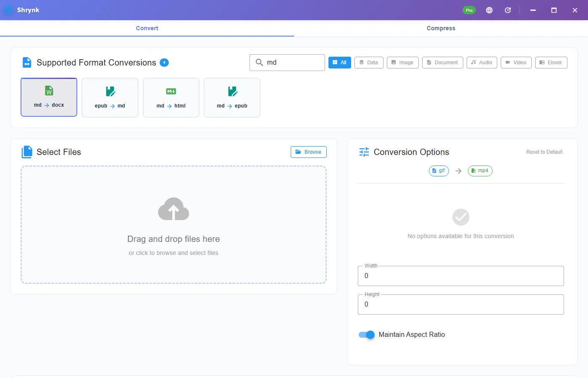Select the md to epub conversion card
The image size is (588, 378).
[232, 97]
